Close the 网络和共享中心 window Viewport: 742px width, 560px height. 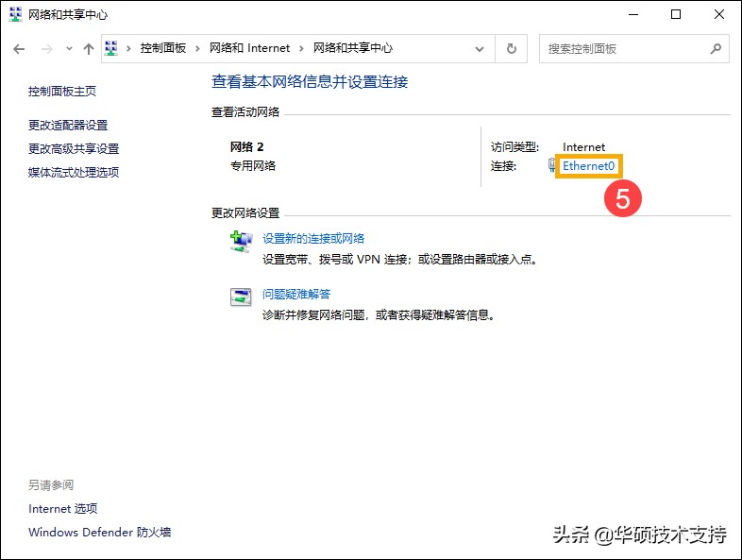tap(719, 15)
